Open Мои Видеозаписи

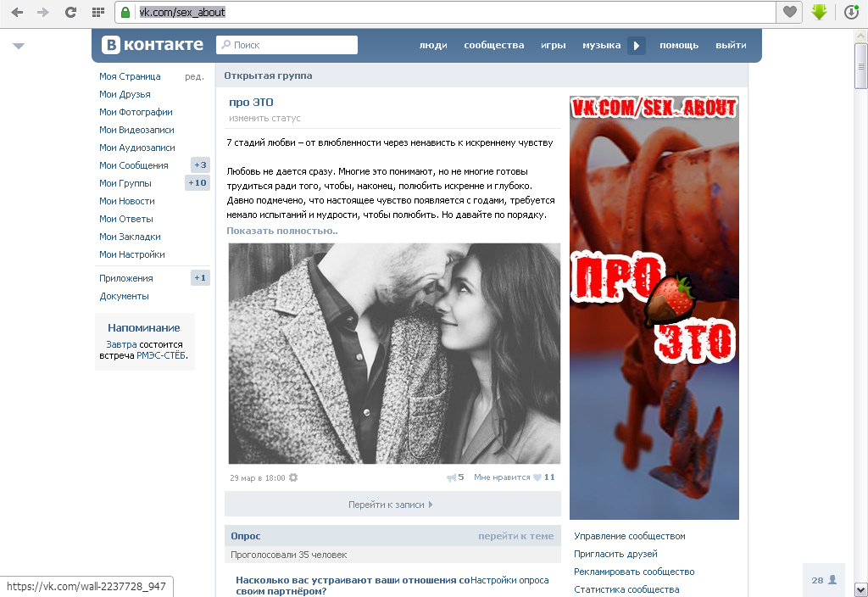coord(136,130)
